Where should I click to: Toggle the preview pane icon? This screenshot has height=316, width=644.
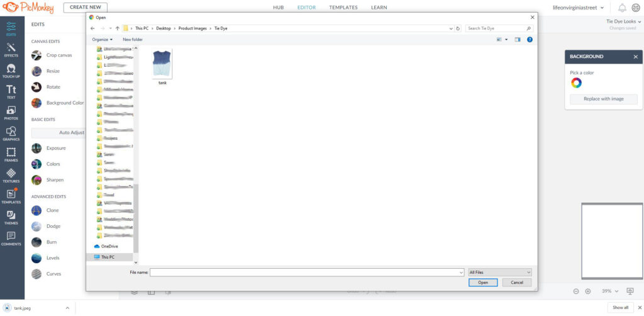click(x=518, y=40)
